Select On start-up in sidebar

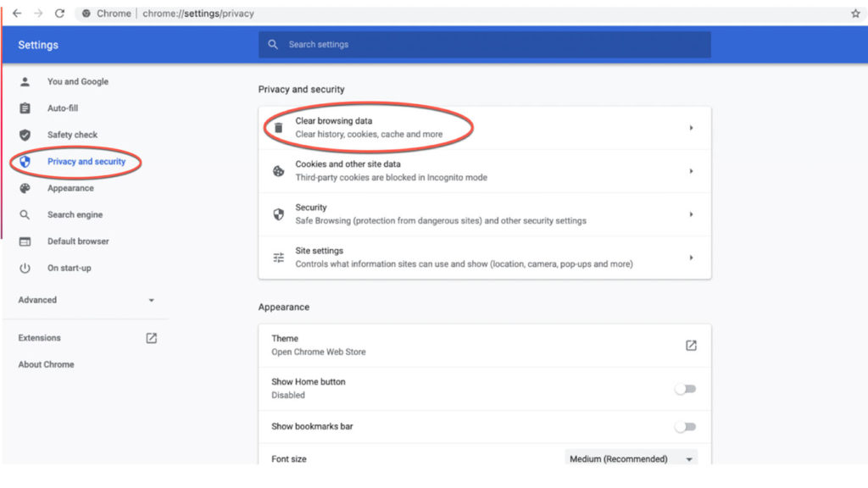70,268
